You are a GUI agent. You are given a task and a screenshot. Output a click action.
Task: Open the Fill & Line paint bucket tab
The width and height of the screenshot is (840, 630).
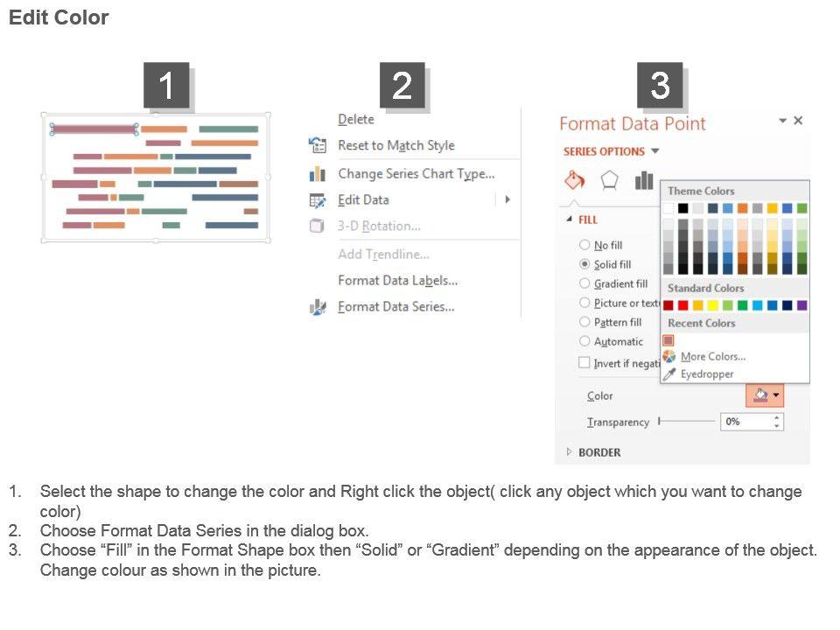point(574,180)
